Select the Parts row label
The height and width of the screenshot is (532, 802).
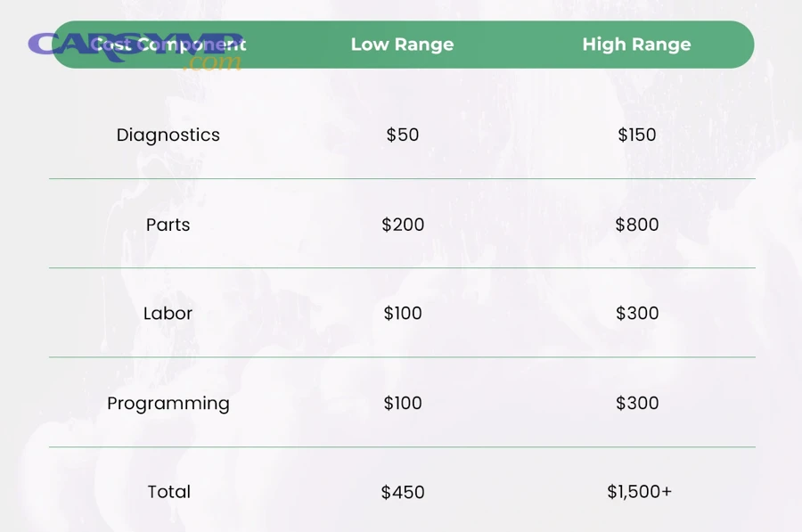point(168,225)
